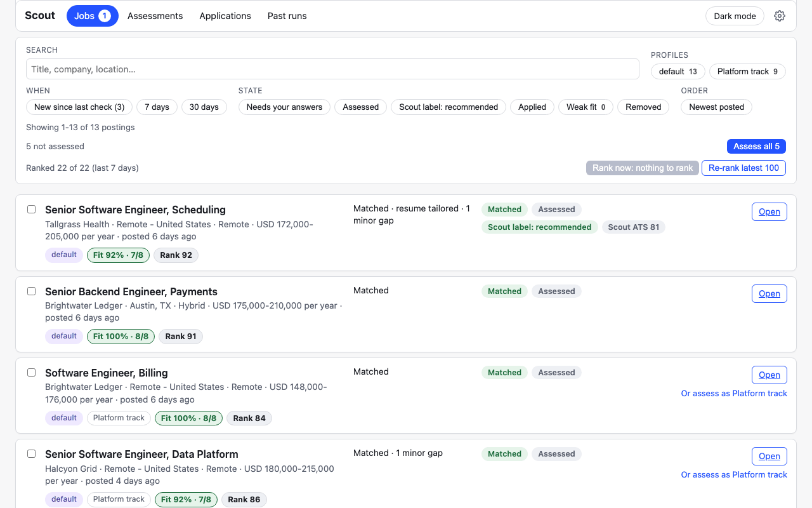This screenshot has height=508, width=812.
Task: Filter postings to 7 days
Action: pyautogui.click(x=157, y=107)
